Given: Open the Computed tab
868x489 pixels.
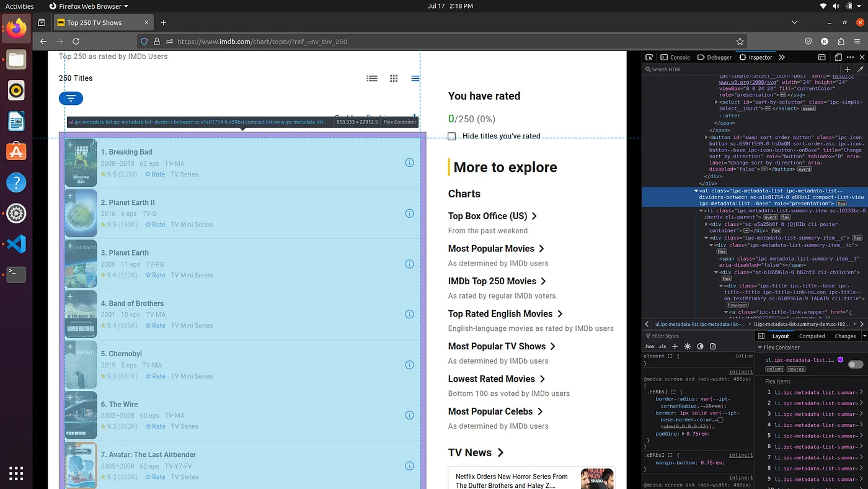Looking at the screenshot, I should (x=812, y=336).
